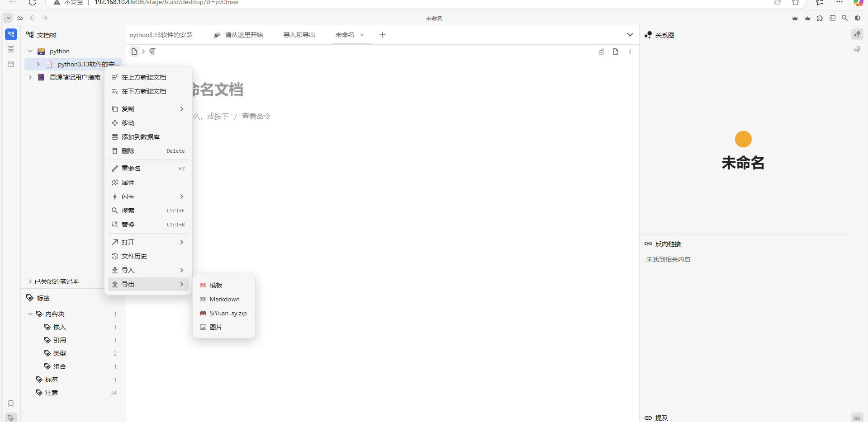Expand the 已关闭的笔记本 section

tap(30, 281)
